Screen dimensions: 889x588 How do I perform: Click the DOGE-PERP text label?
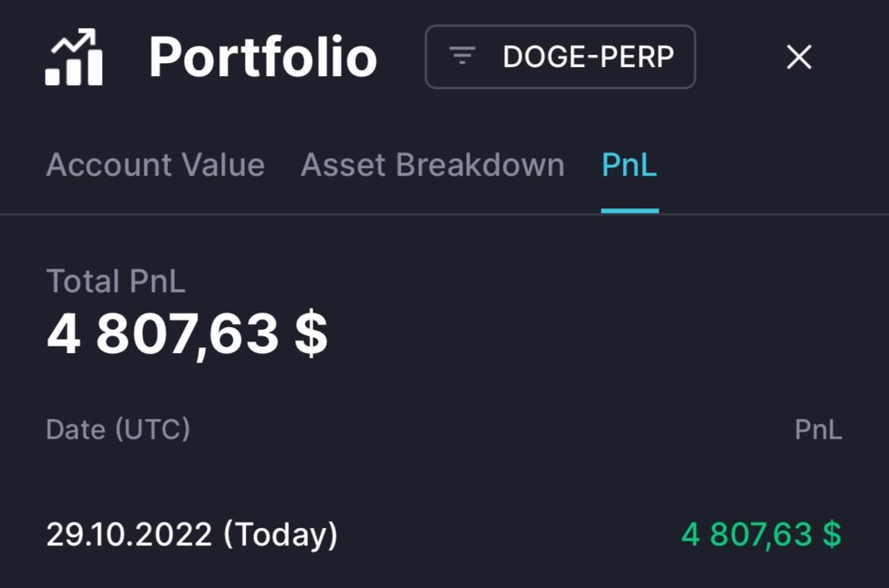[x=589, y=57]
